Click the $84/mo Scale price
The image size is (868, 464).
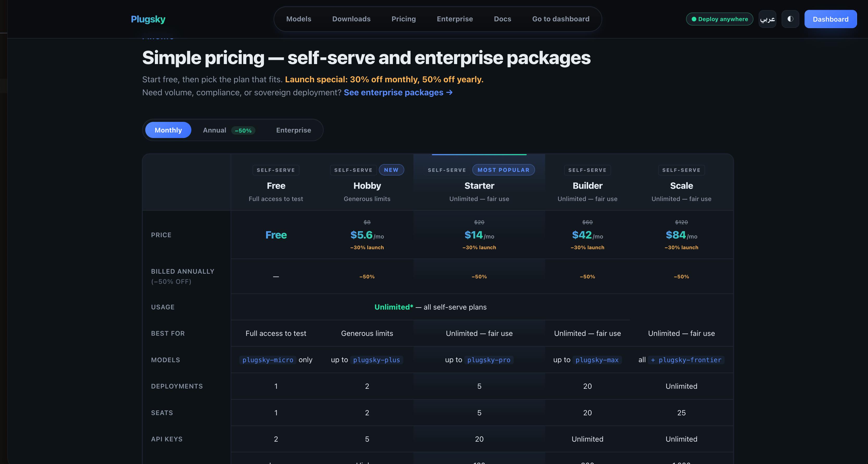tap(681, 235)
